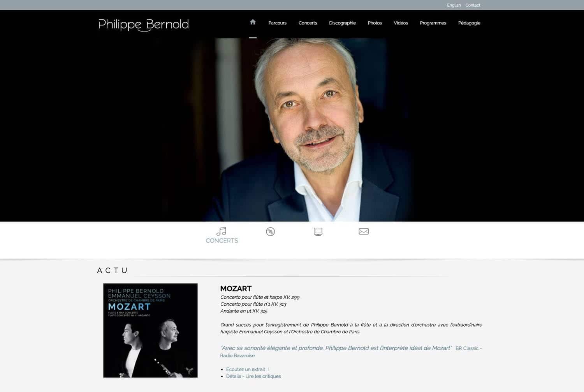
Task: Click the Mozart album cover thumbnail
Action: tap(150, 331)
